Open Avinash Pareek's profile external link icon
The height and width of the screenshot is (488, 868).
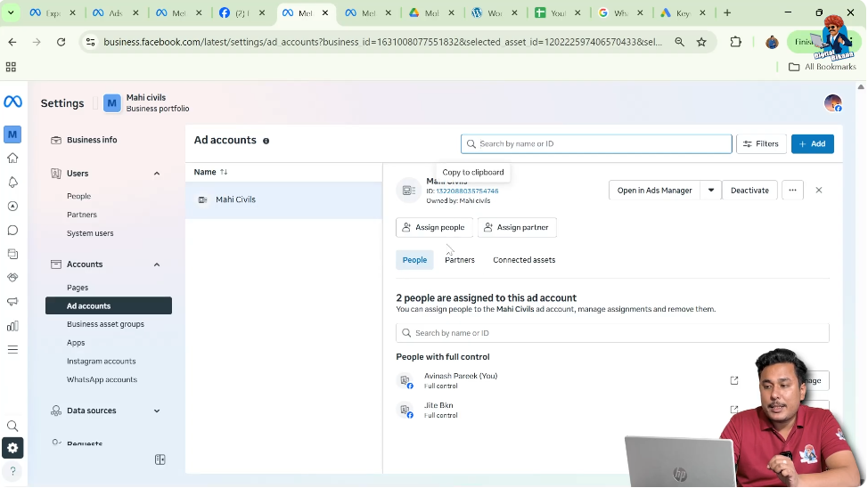(734, 380)
